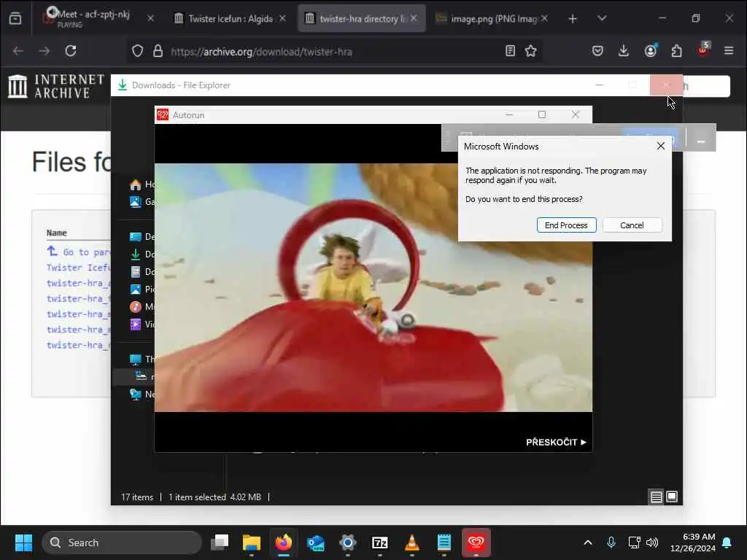747x560 pixels.
Task: Select Downloads in File Explorer sidebar
Action: [142, 254]
